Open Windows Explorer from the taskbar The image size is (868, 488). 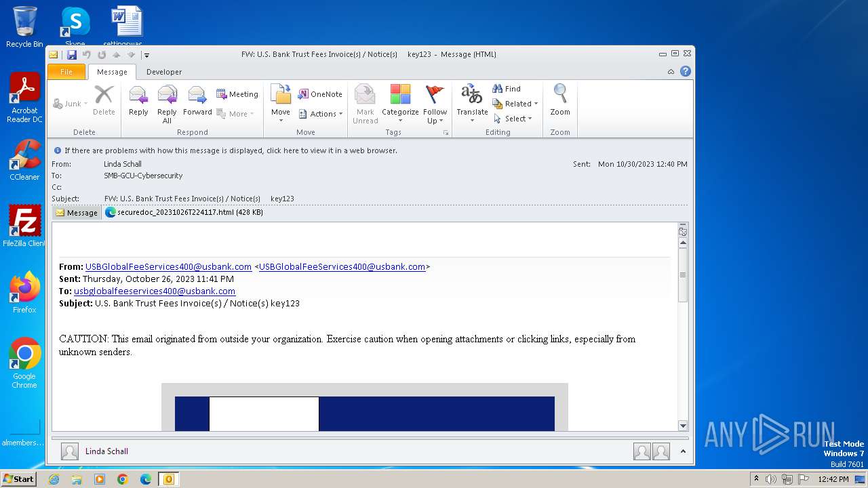pyautogui.click(x=77, y=479)
